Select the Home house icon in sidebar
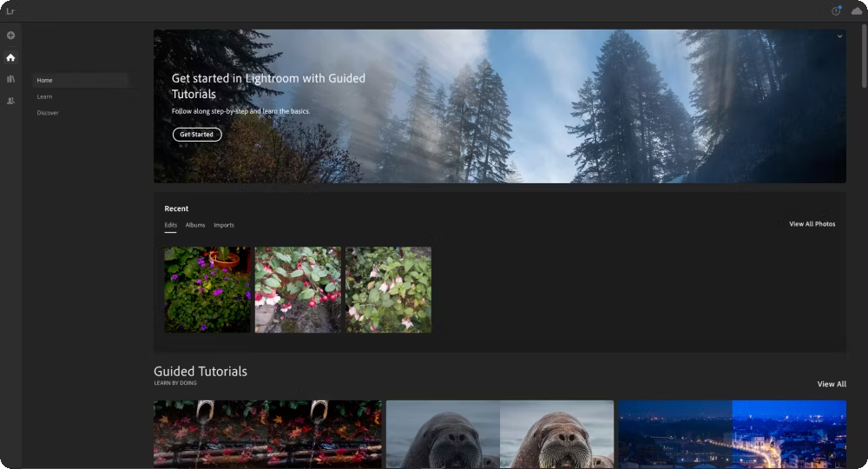 [x=10, y=57]
